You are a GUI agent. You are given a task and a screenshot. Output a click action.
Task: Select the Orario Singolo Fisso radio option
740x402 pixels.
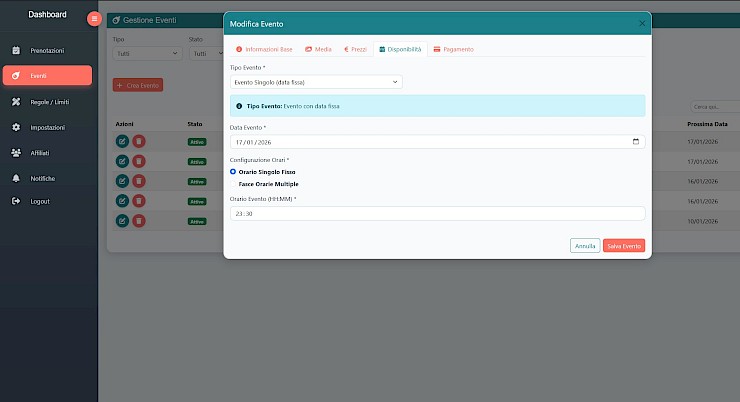[233, 172]
